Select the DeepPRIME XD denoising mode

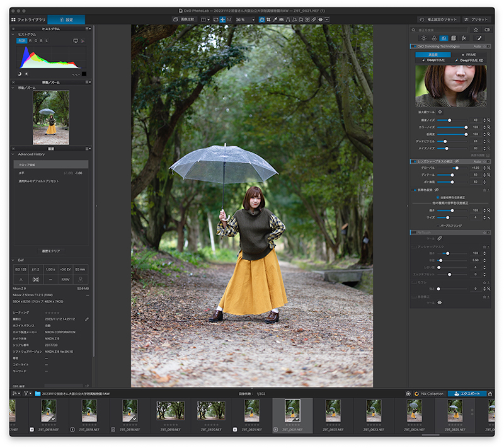[469, 60]
